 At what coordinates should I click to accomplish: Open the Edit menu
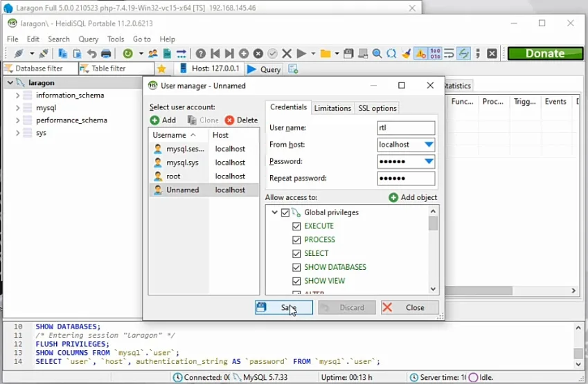pyautogui.click(x=33, y=39)
